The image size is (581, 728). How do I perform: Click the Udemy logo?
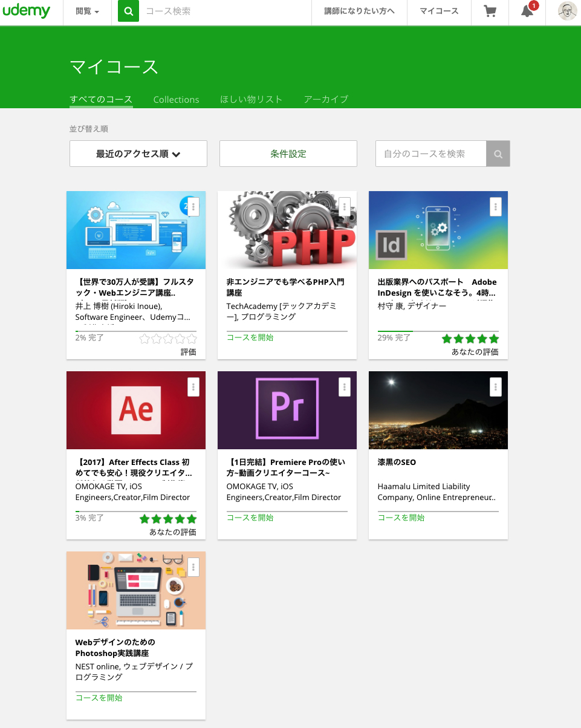(x=26, y=11)
